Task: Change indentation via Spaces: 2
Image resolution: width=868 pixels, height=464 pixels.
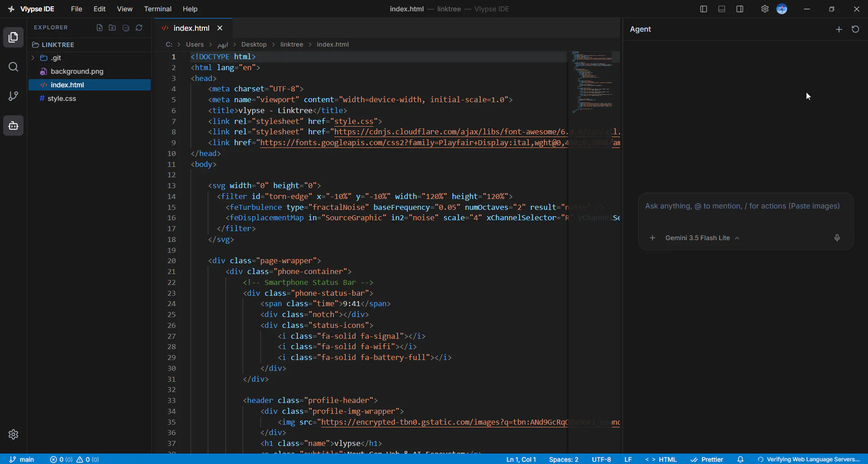Action: [563, 459]
